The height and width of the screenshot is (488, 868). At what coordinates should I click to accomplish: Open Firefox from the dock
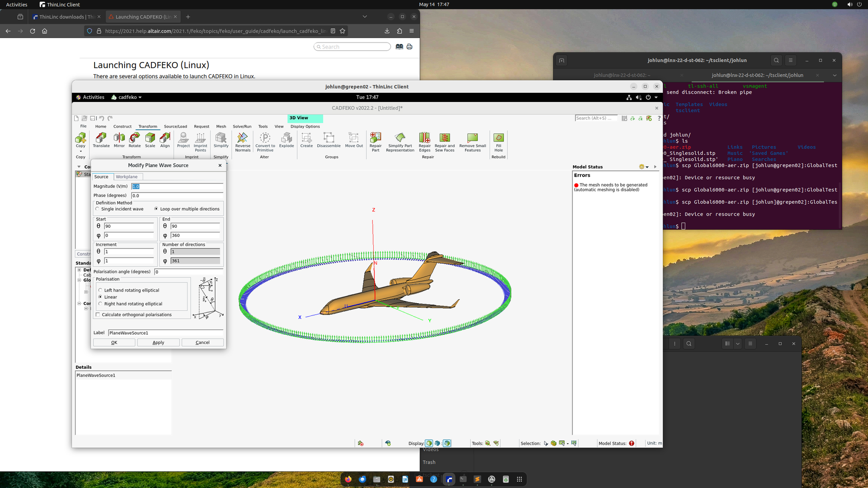pyautogui.click(x=348, y=479)
